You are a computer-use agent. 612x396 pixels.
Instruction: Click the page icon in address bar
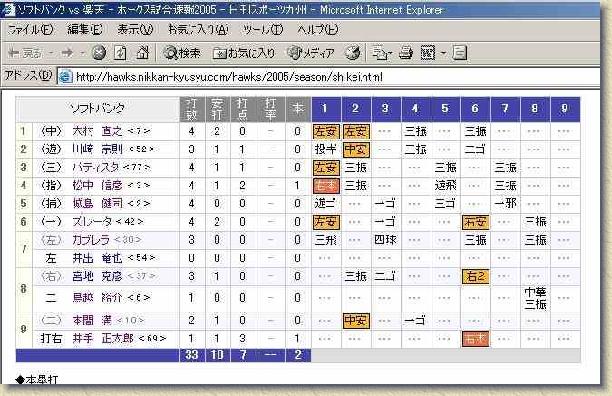(65, 76)
